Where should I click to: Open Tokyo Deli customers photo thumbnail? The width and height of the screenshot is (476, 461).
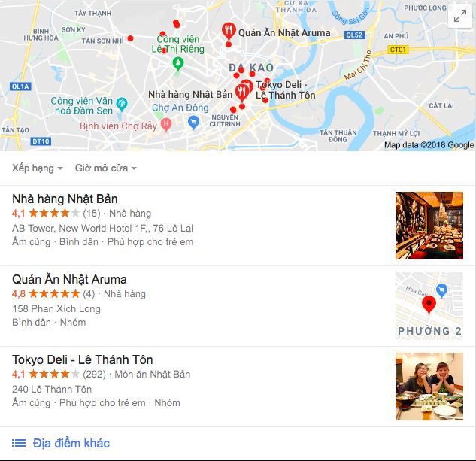click(x=429, y=387)
